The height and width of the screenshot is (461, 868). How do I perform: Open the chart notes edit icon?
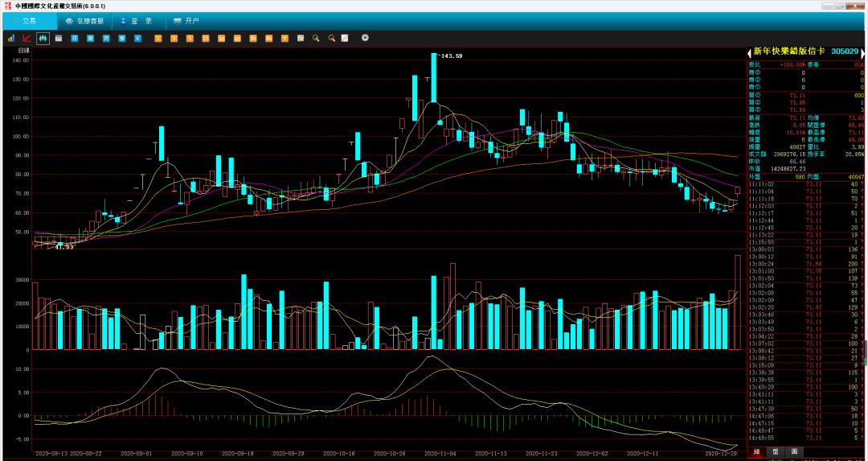click(x=301, y=39)
